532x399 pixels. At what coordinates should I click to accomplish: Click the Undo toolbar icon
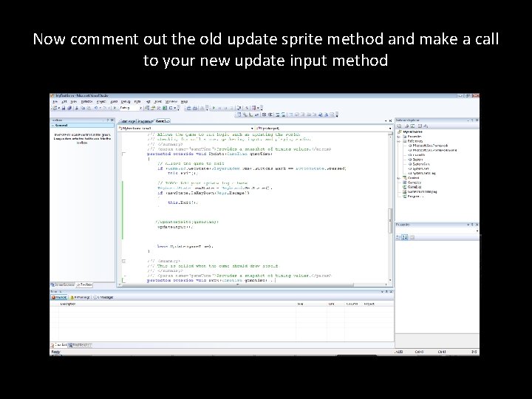pos(96,108)
